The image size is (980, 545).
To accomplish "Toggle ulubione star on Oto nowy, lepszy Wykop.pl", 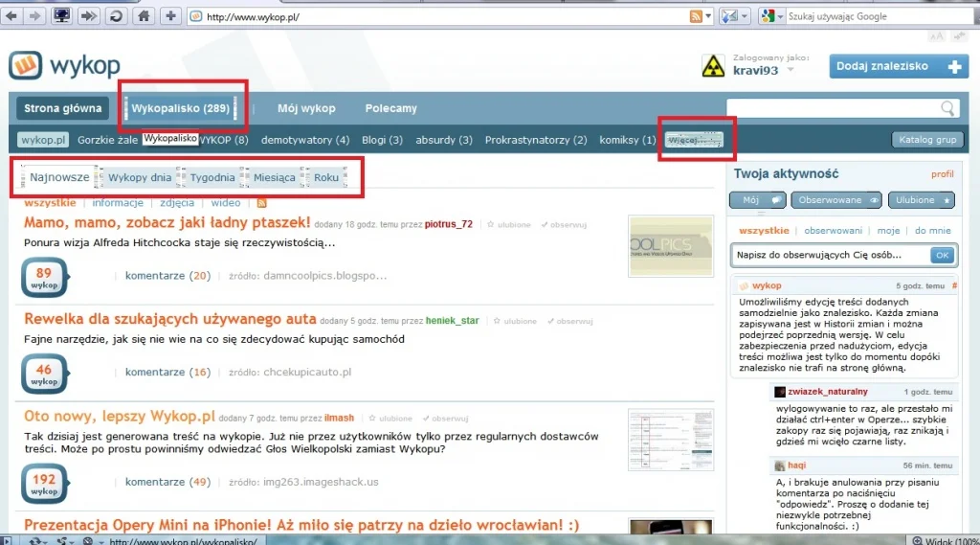I will click(x=391, y=419).
